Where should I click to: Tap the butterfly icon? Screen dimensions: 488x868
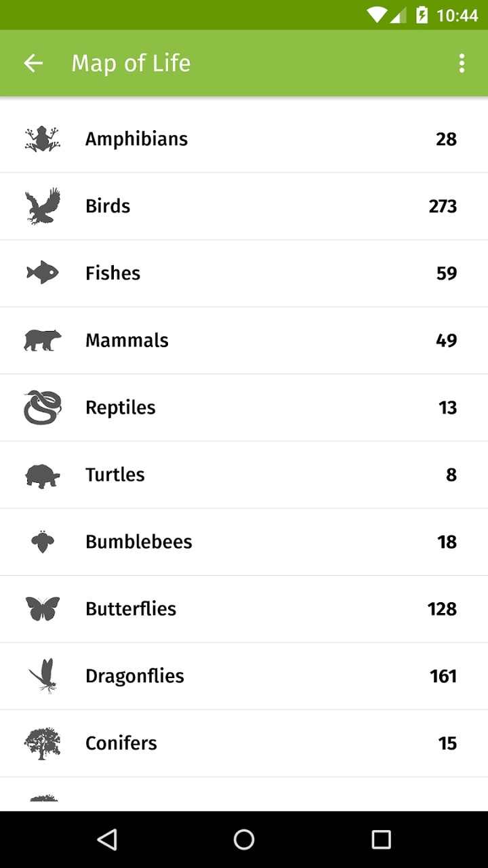coord(43,608)
